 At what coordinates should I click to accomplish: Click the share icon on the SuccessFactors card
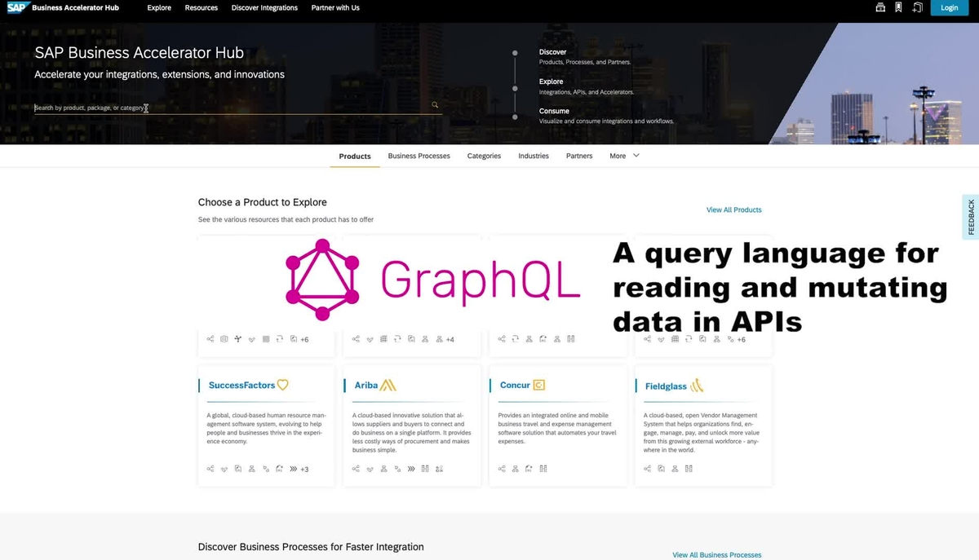pos(210,469)
